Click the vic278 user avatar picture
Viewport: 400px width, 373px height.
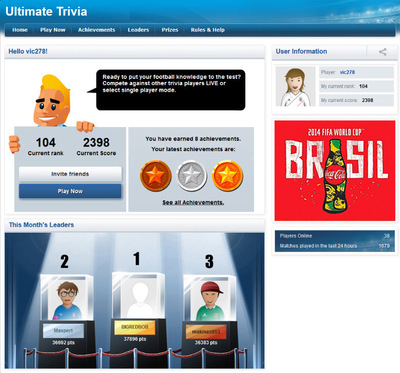(295, 87)
